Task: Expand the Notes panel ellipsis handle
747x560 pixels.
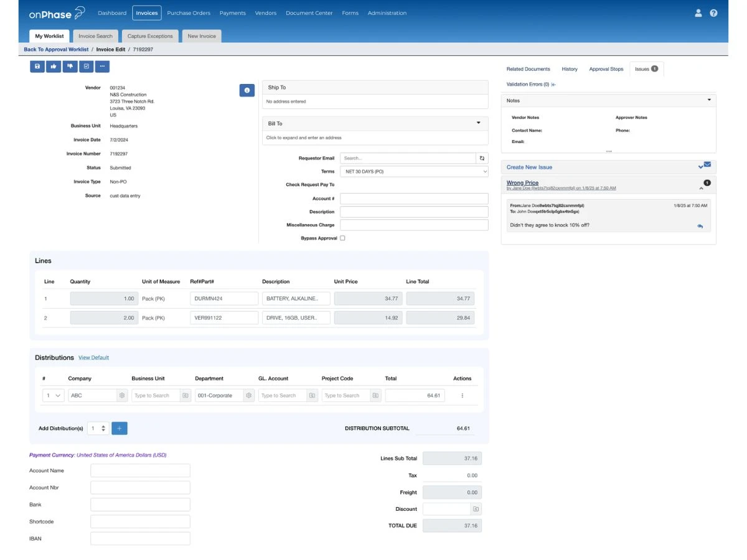Action: [609, 151]
